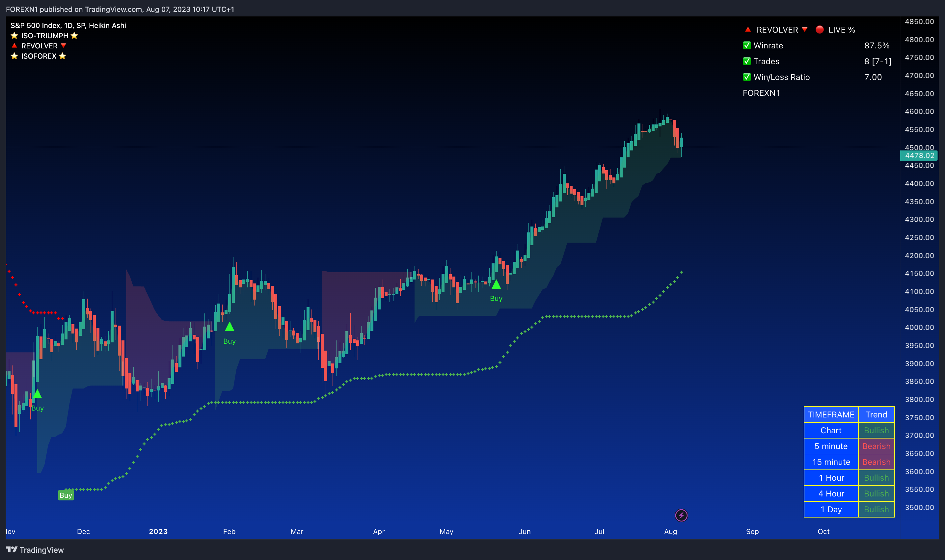Screen dimensions: 945x560
Task: Click red up triangle beside REVOLVER legend
Action: [x=14, y=46]
